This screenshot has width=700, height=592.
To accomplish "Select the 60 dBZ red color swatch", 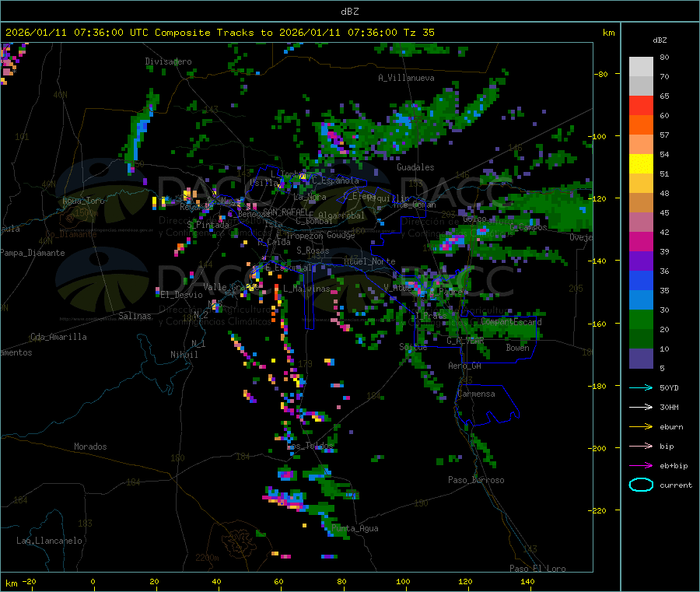I will coord(641,105).
